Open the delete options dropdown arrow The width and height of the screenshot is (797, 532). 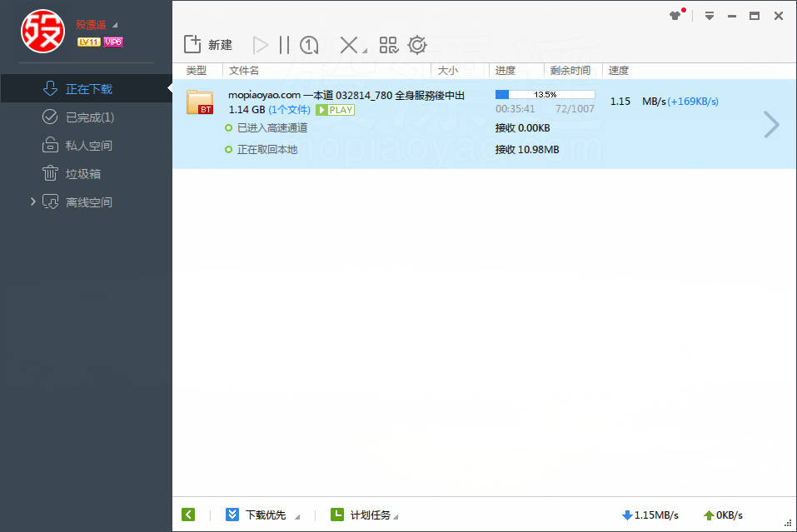click(365, 51)
